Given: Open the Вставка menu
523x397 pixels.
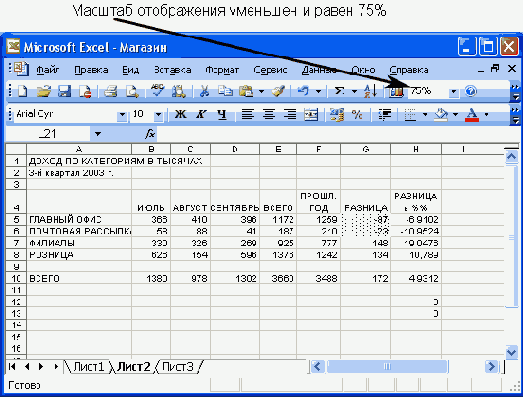Looking at the screenshot, I should click(x=172, y=70).
